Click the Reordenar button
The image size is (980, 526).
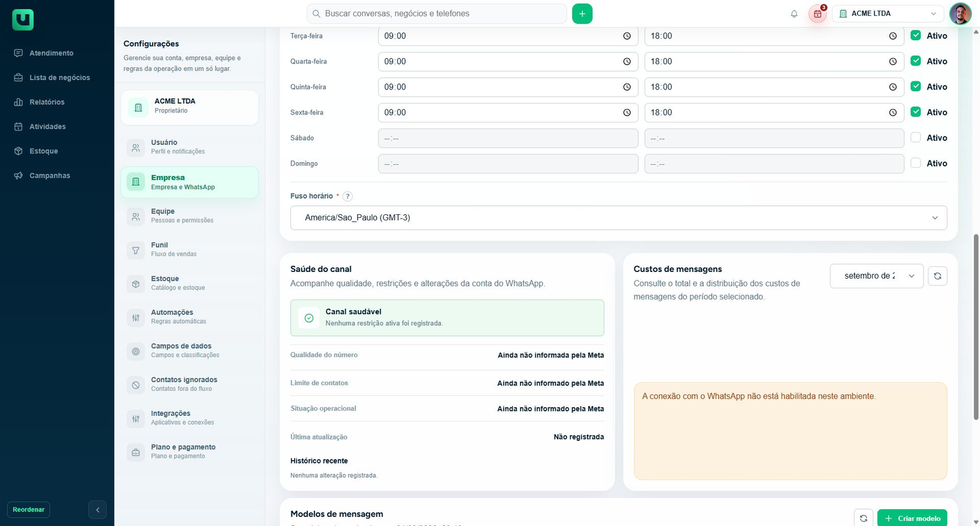click(29, 509)
